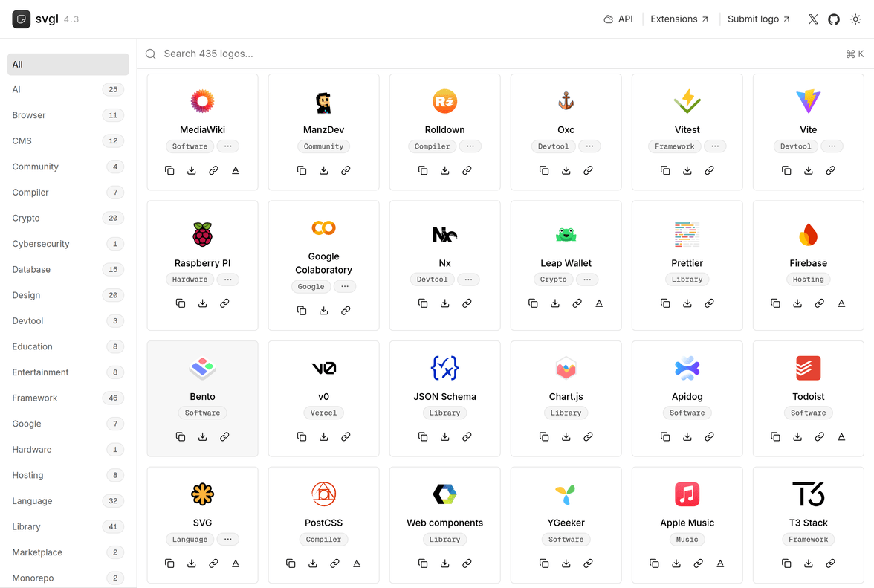Open the X (Twitter) profile icon

813,19
